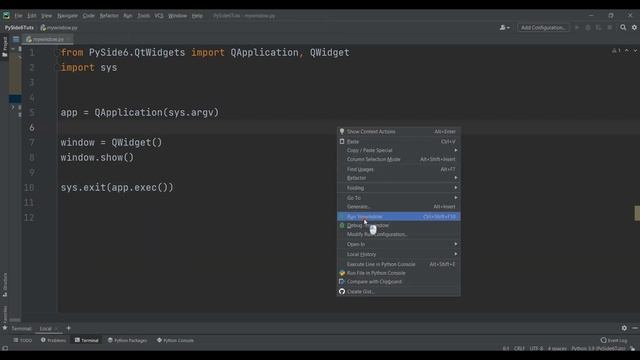Choose Compare with Clipboard
This screenshot has height=360, width=640.
click(399, 282)
